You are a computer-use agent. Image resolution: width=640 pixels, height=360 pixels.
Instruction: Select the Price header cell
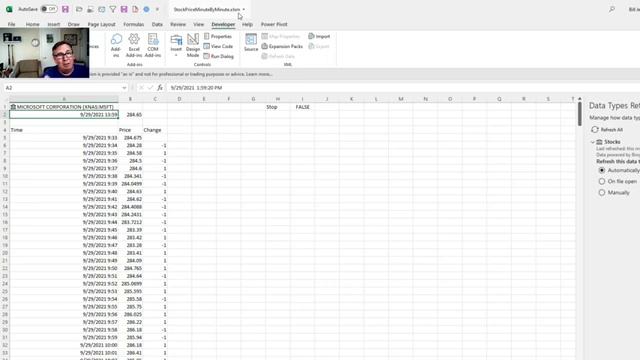[130, 130]
